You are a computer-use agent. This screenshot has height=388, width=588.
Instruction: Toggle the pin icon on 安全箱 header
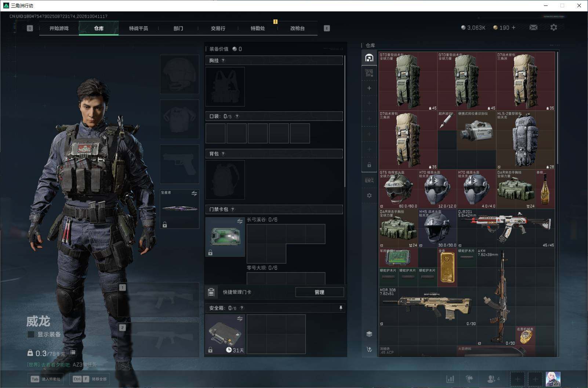point(341,308)
